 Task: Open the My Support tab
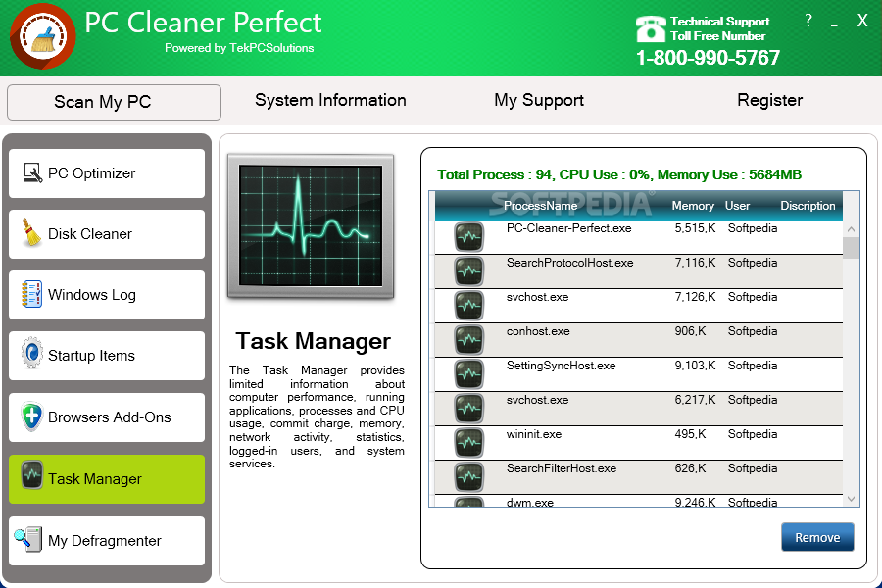[539, 100]
